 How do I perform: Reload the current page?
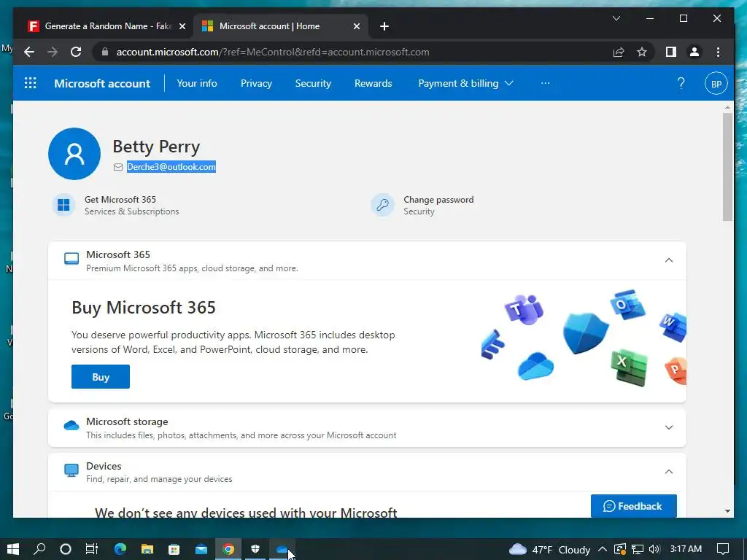click(x=76, y=52)
